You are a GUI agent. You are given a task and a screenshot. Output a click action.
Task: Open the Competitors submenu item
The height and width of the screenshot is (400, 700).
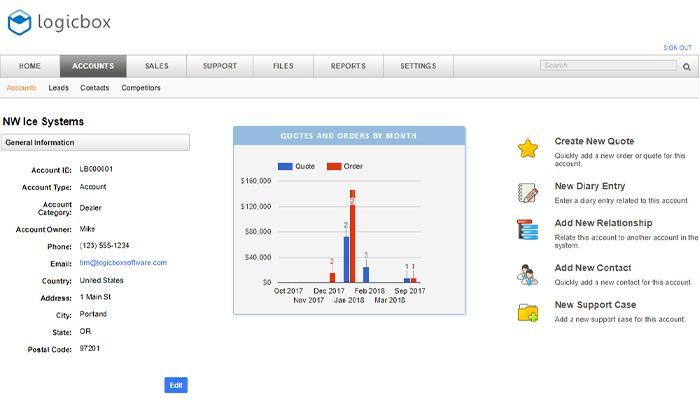(x=141, y=88)
